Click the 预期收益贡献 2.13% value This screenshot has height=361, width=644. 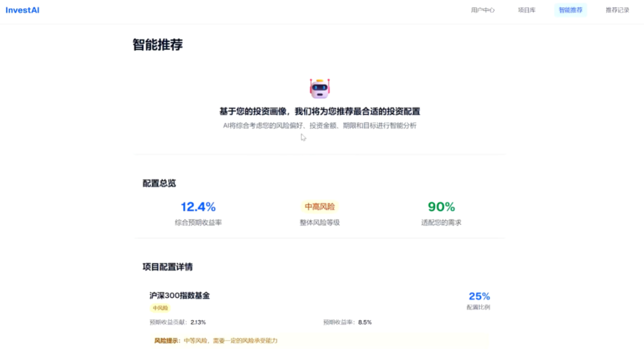198,322
